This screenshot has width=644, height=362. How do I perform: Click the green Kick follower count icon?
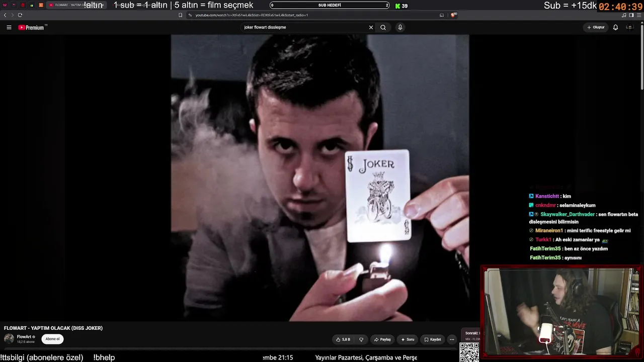[397, 6]
